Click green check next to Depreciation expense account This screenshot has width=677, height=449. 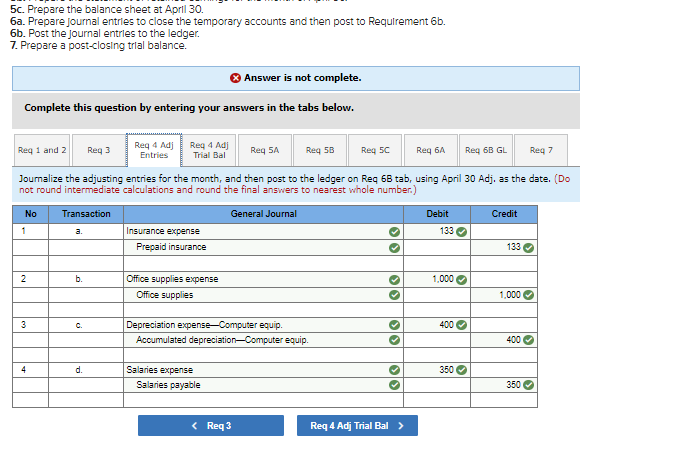pyautogui.click(x=394, y=325)
